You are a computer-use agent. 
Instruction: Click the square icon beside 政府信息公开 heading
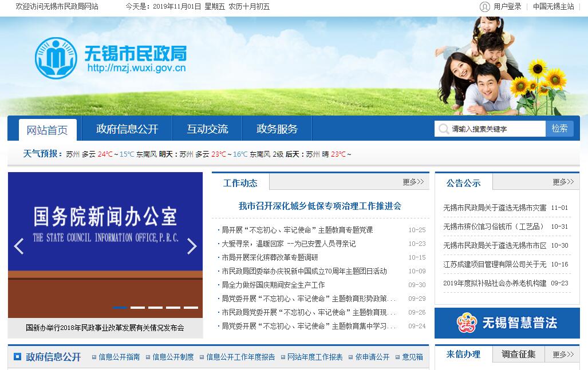click(17, 357)
